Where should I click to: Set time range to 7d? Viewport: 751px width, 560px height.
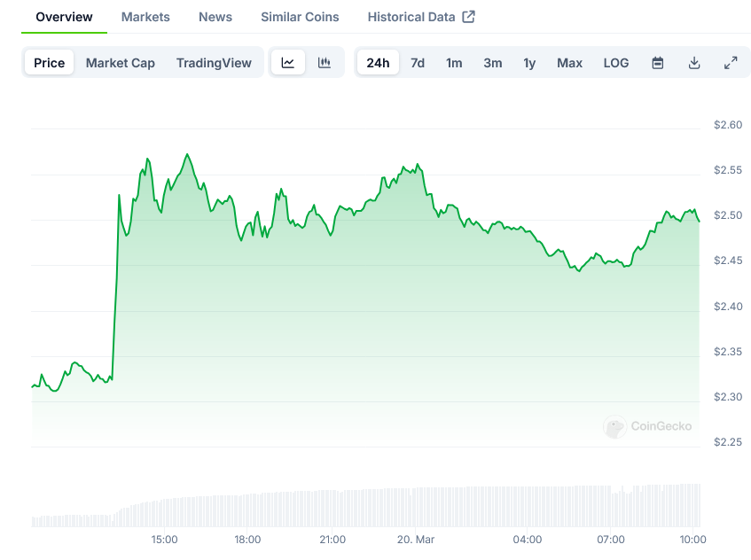(418, 63)
